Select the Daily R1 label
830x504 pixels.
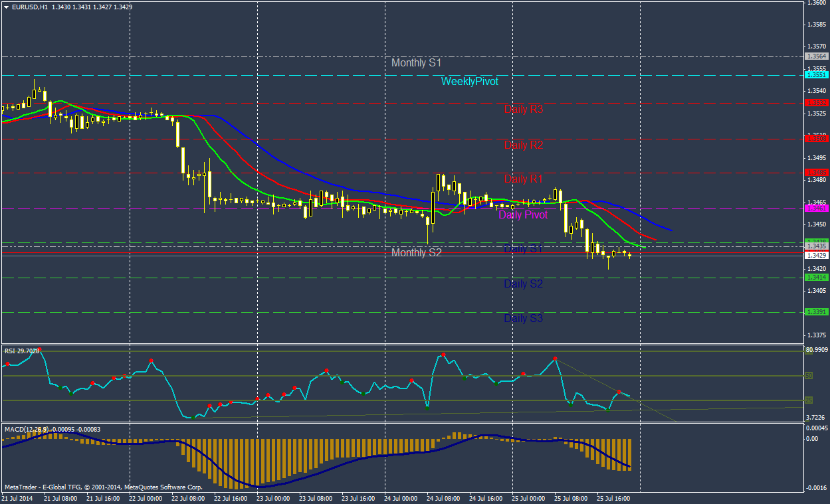click(523, 179)
